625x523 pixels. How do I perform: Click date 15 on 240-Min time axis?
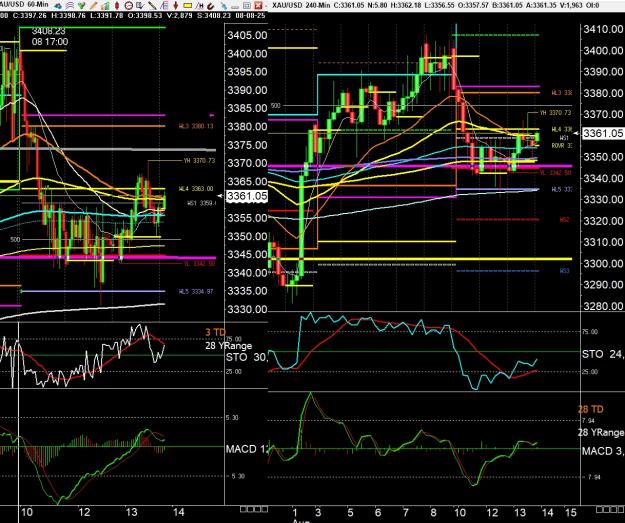571,512
